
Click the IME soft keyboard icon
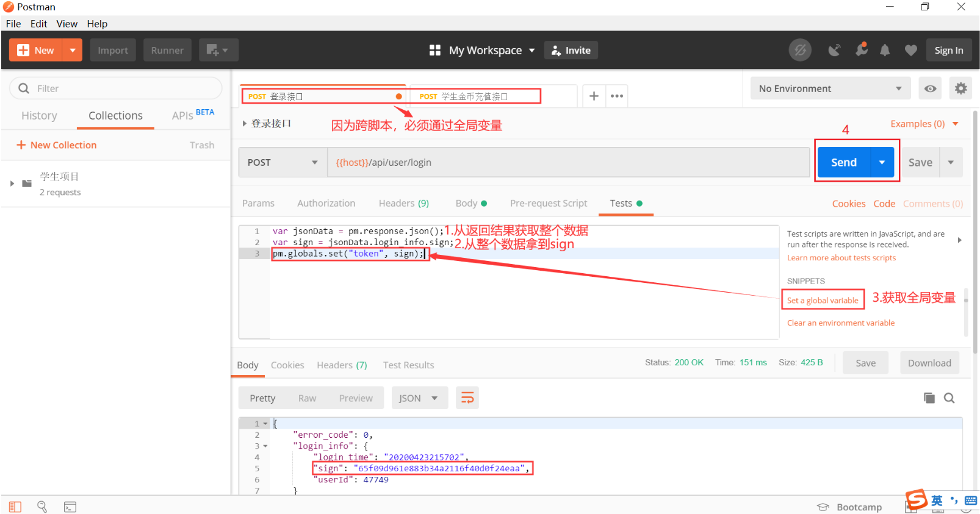[x=971, y=501]
